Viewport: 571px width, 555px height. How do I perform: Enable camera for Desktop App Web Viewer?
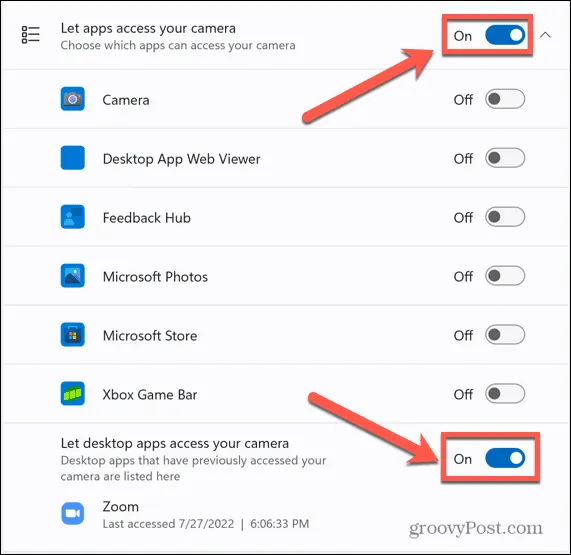tap(505, 158)
